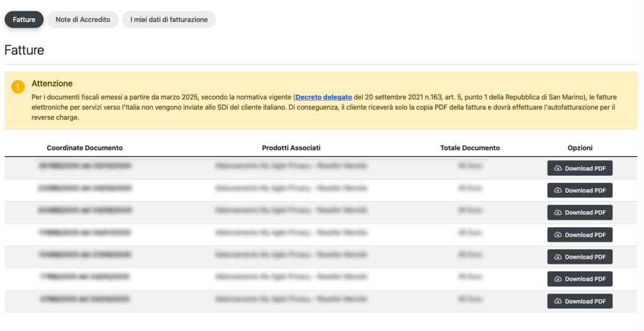Switch to the Note di Accredito tab

coord(82,19)
